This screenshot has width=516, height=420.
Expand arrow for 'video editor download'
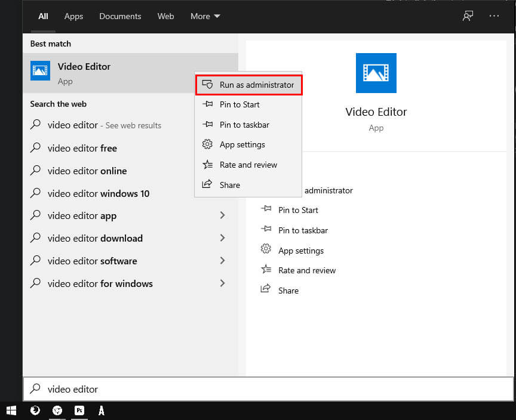[222, 238]
